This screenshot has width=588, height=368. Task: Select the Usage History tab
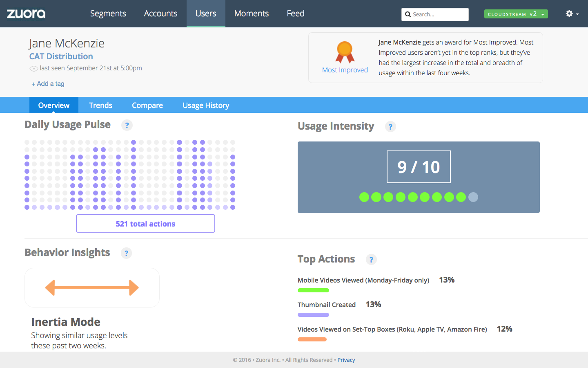[x=206, y=105]
